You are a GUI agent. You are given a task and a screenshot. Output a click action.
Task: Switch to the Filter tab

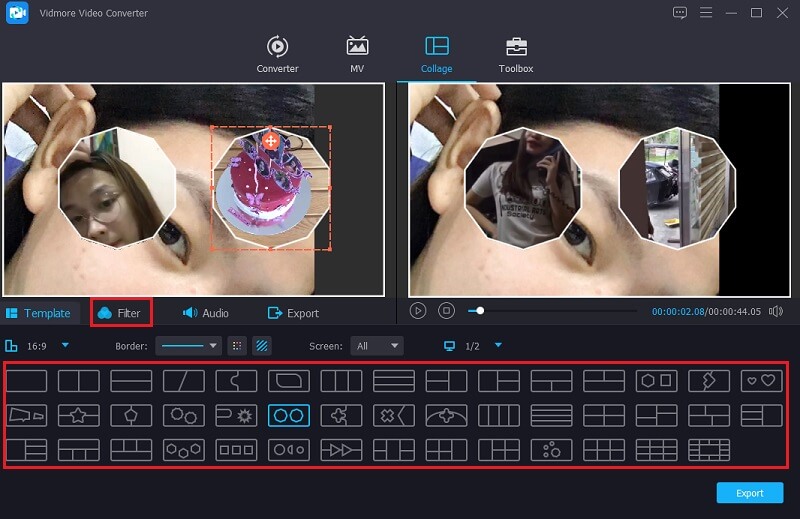pos(120,313)
